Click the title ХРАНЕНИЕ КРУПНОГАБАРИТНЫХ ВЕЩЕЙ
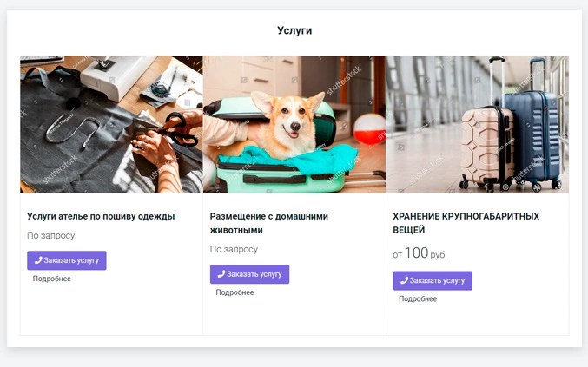Viewport: 588px width, 367px height. click(x=466, y=223)
